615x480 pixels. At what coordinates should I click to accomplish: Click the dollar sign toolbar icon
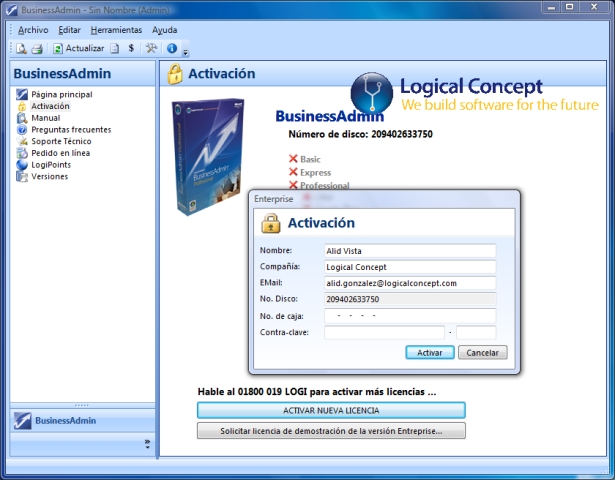pos(131,48)
